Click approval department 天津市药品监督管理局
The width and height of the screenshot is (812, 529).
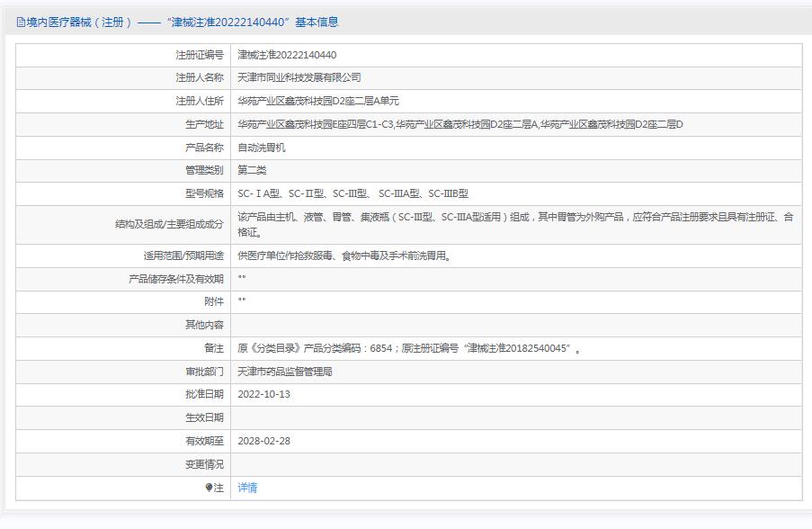[x=285, y=372]
